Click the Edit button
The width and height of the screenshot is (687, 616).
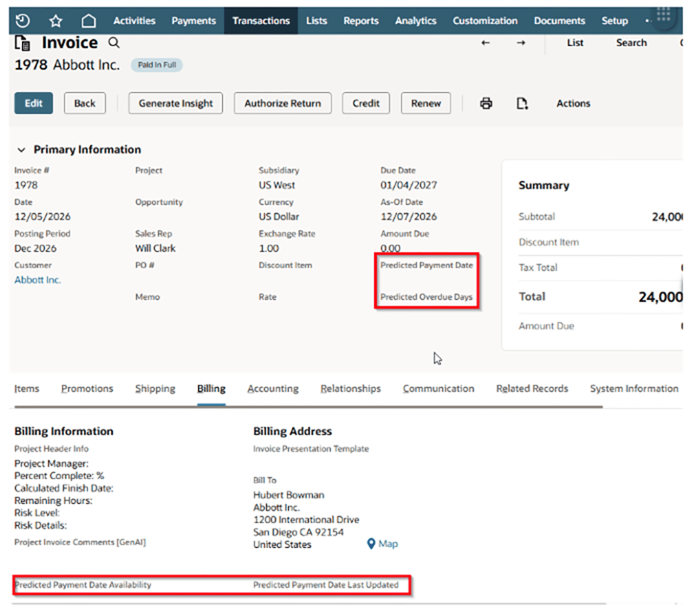[34, 103]
